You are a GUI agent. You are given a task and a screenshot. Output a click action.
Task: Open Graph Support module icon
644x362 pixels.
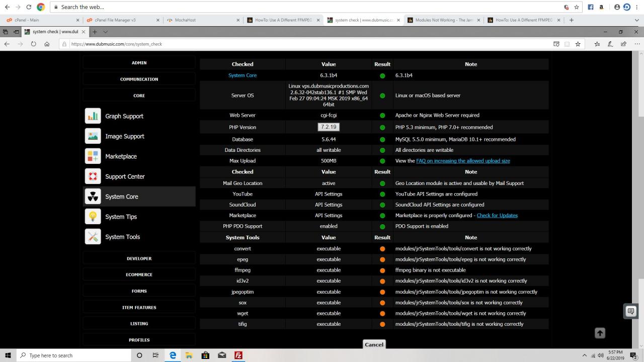point(93,116)
